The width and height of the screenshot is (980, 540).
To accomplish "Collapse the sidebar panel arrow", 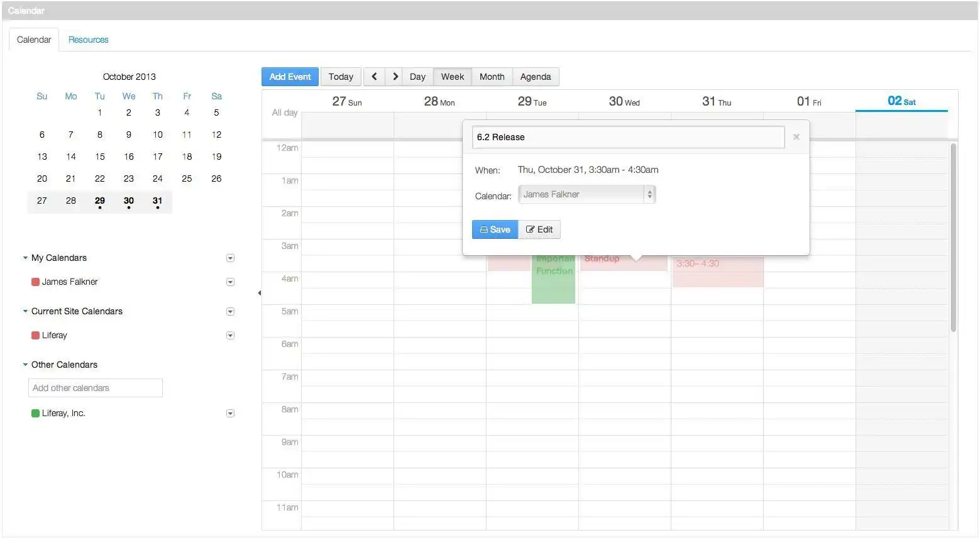I will [x=260, y=293].
